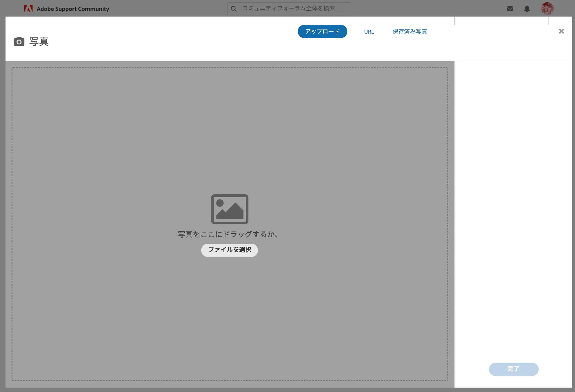Click the 完了 button
The height and width of the screenshot is (392, 575).
(514, 369)
